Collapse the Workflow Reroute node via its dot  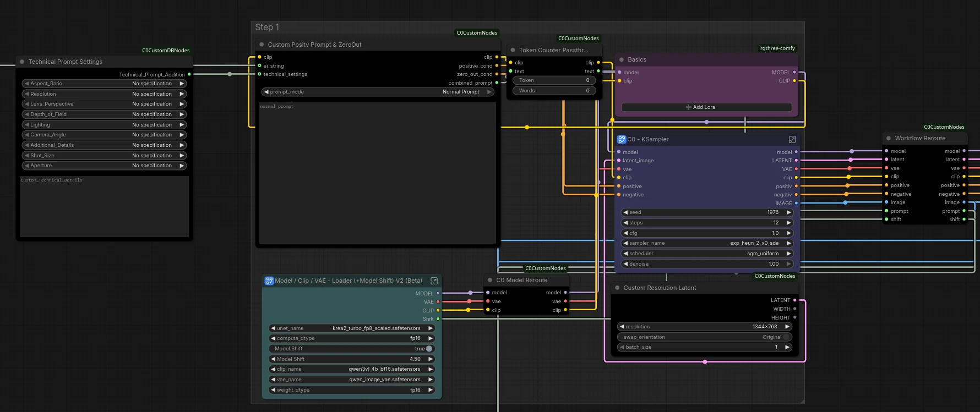tap(889, 138)
